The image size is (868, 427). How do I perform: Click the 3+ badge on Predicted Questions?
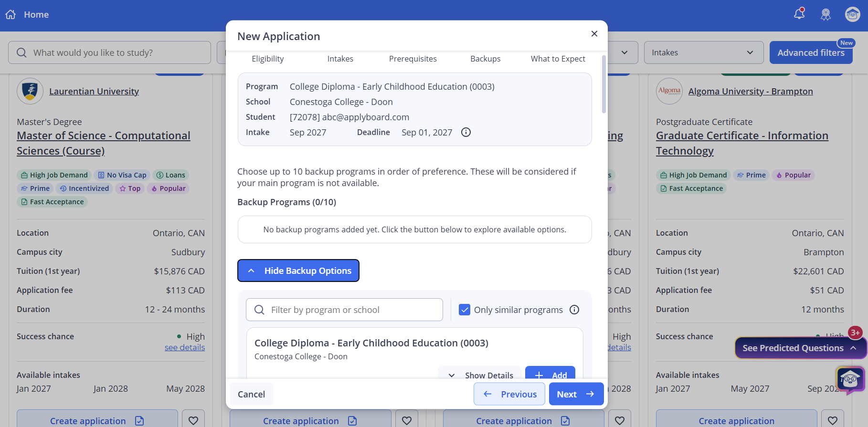pos(855,333)
